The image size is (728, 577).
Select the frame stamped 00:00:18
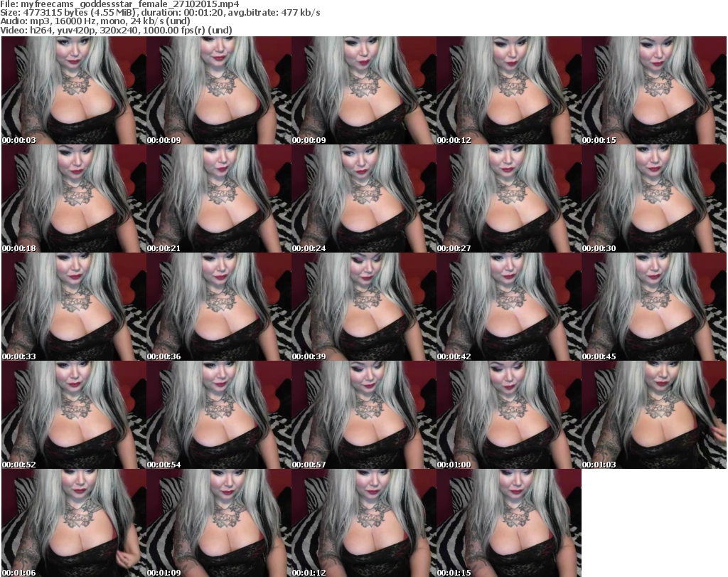click(74, 198)
